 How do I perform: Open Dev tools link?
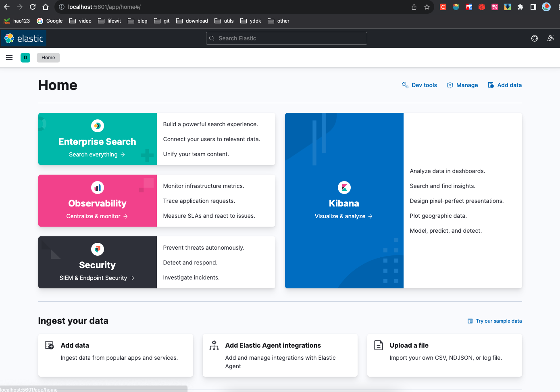(419, 85)
